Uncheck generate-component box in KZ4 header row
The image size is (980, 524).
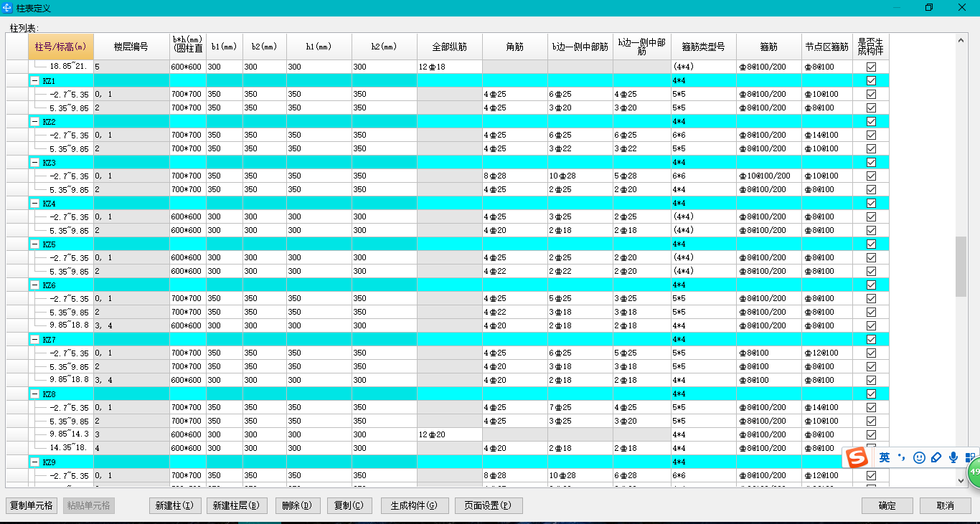(871, 204)
